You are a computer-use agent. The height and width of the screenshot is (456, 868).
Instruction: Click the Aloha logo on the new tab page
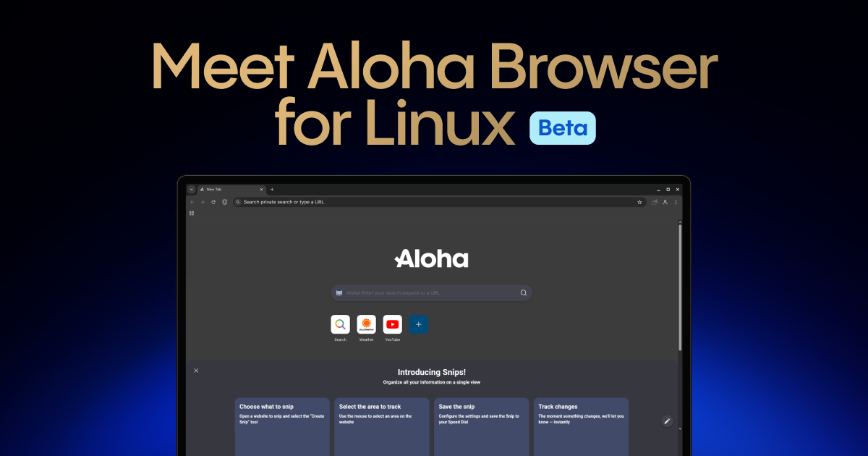coord(431,258)
